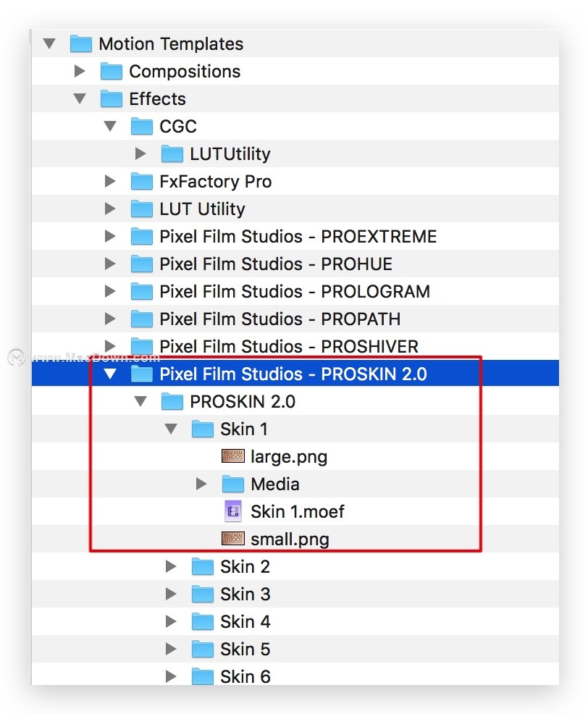Click the PROSKIN 2.0 subfolder icon
Viewport: 588px width, 714px height.
(172, 401)
